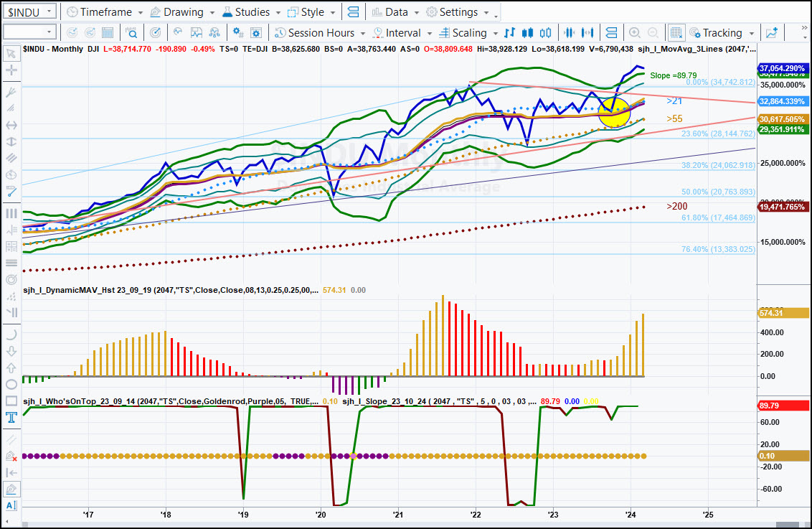Select the pointer arrow tool

(11, 53)
